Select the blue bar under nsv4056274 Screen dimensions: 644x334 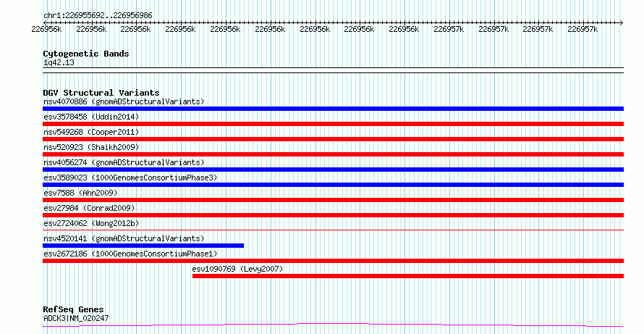tap(333, 170)
